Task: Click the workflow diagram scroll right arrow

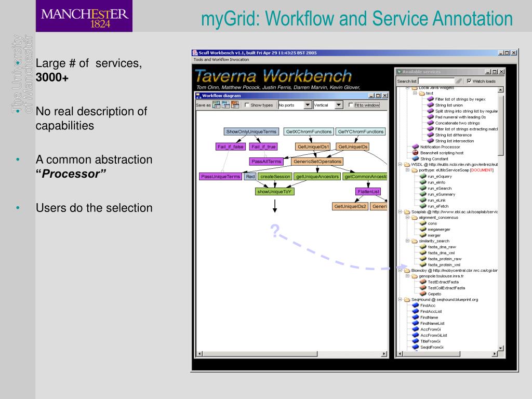Action: [x=384, y=354]
